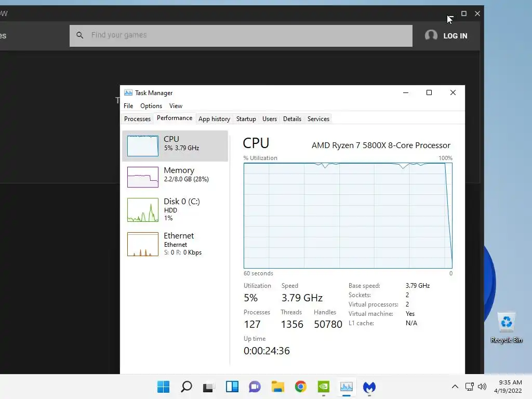
Task: Open Task View on taskbar
Action: pyautogui.click(x=209, y=387)
